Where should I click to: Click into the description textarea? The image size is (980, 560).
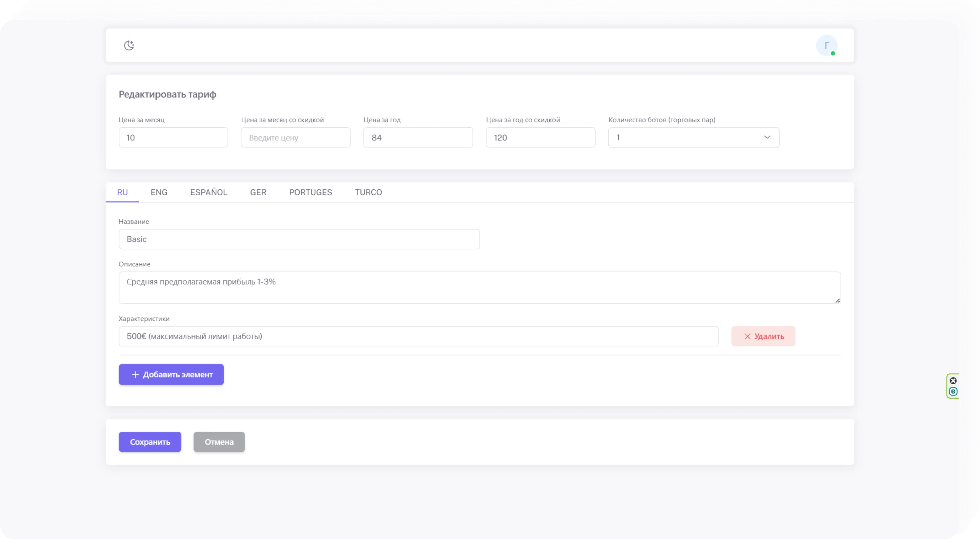click(479, 287)
